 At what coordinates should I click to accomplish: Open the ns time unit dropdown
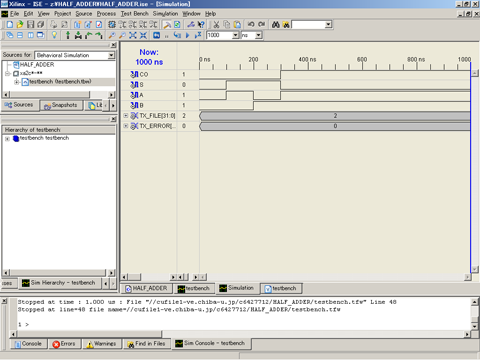[258, 35]
